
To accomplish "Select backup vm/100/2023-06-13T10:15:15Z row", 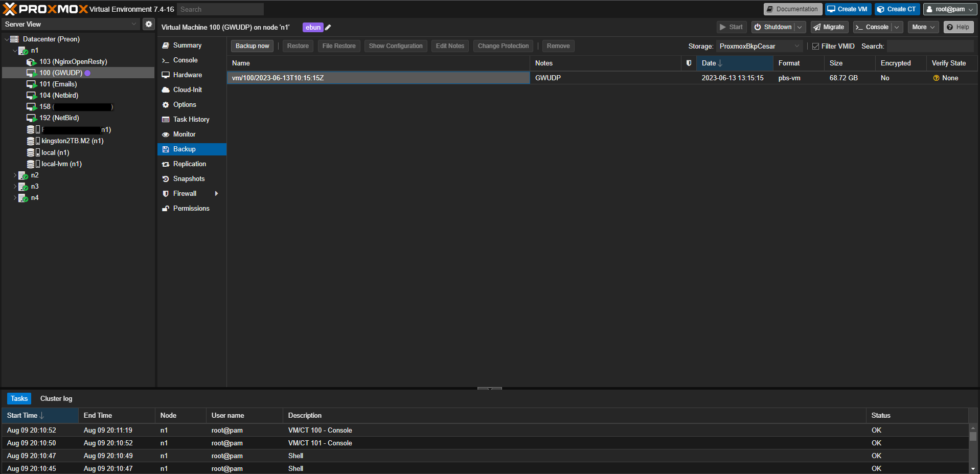I will coord(602,78).
